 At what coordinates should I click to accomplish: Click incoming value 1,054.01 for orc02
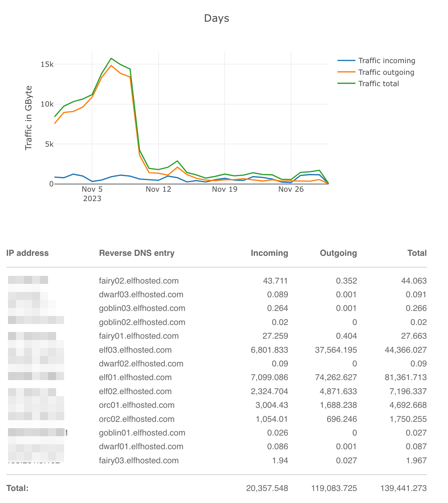[271, 419]
